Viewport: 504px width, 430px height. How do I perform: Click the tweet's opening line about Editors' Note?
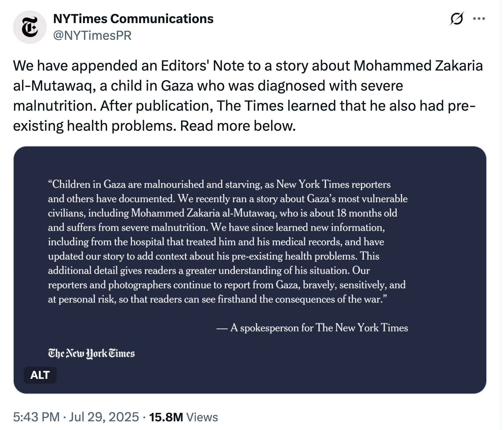coord(248,66)
